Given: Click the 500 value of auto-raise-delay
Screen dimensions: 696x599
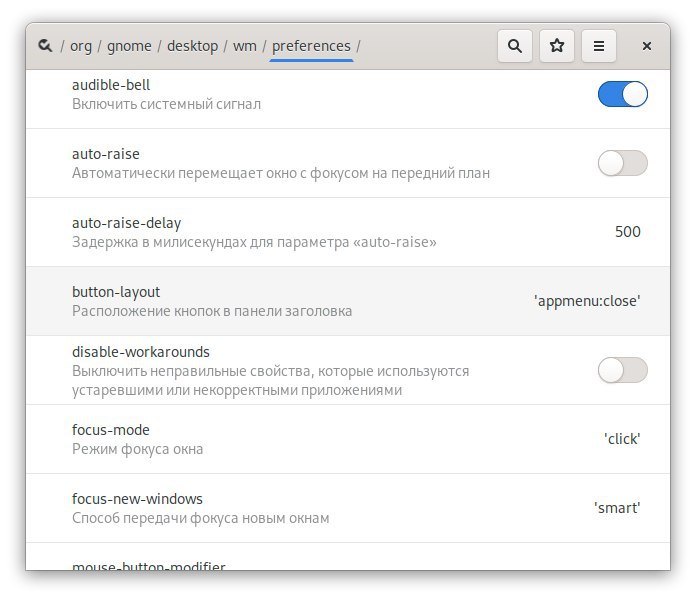Looking at the screenshot, I should coord(627,232).
